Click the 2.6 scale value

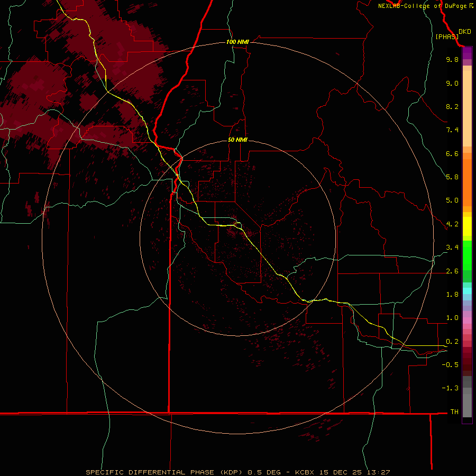coord(452,271)
